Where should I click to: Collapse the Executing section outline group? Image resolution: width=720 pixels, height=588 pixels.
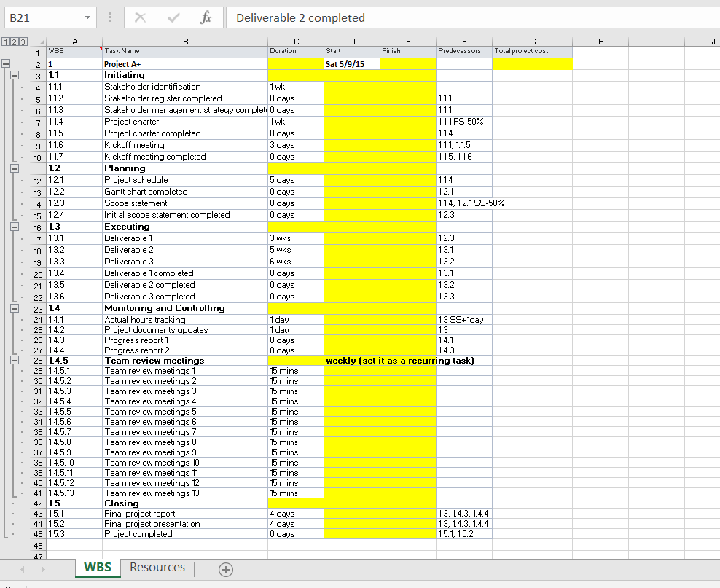click(x=16, y=227)
